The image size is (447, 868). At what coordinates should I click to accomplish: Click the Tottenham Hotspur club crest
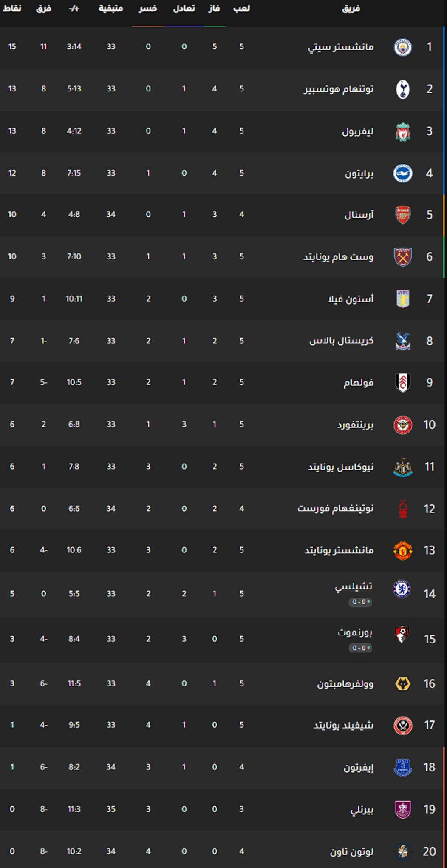click(x=402, y=89)
